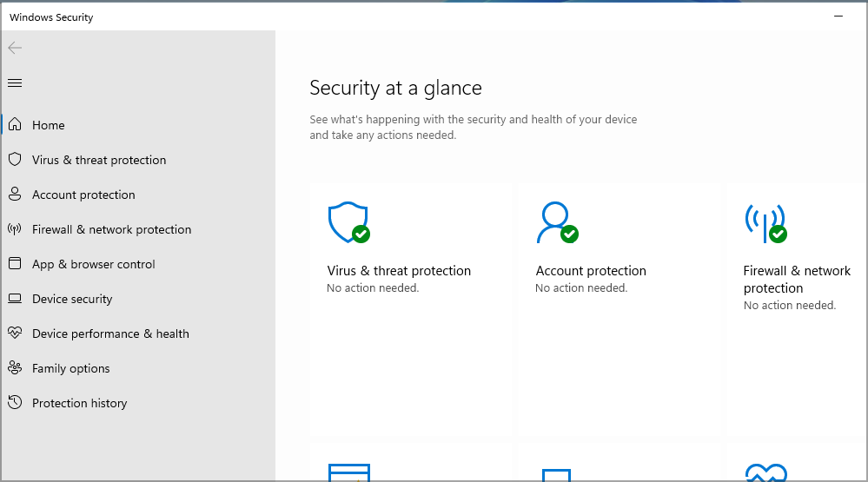This screenshot has height=482, width=868.
Task: Click the Firewall antenna icon in the sidebar
Action: coord(15,229)
